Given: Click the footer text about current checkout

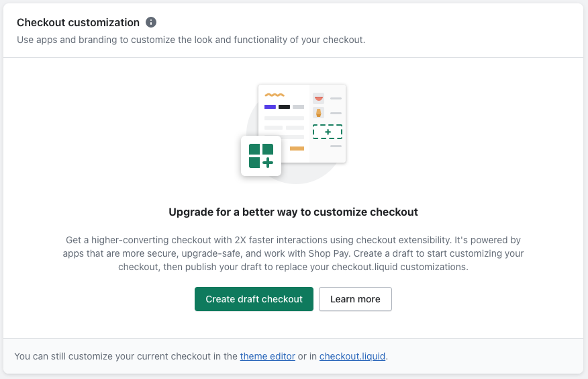Looking at the screenshot, I should point(201,356).
